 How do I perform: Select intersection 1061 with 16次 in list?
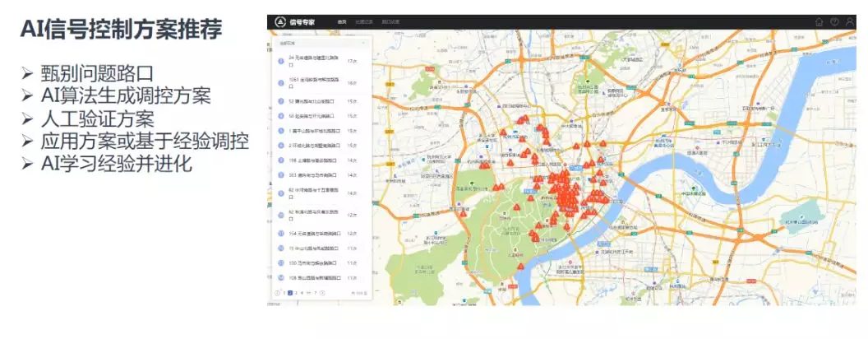[x=314, y=82]
